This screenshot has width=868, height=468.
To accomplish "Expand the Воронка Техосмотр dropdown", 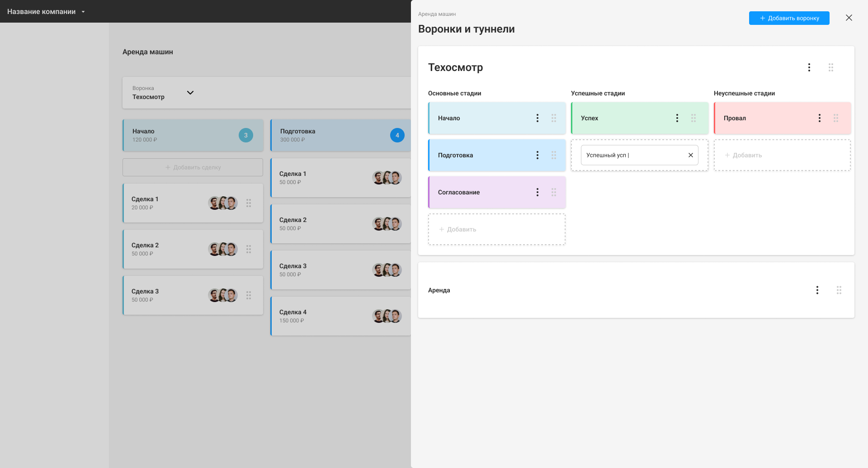I will [190, 93].
